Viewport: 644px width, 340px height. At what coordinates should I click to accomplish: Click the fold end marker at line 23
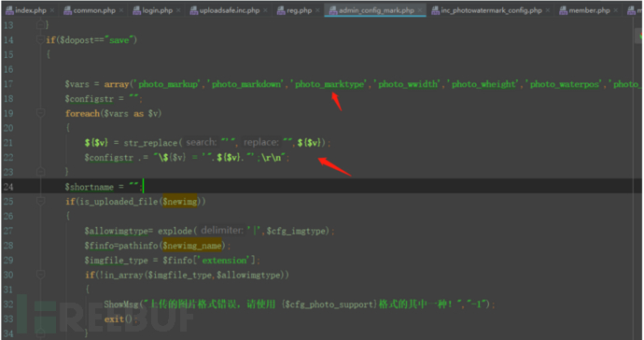point(40,171)
